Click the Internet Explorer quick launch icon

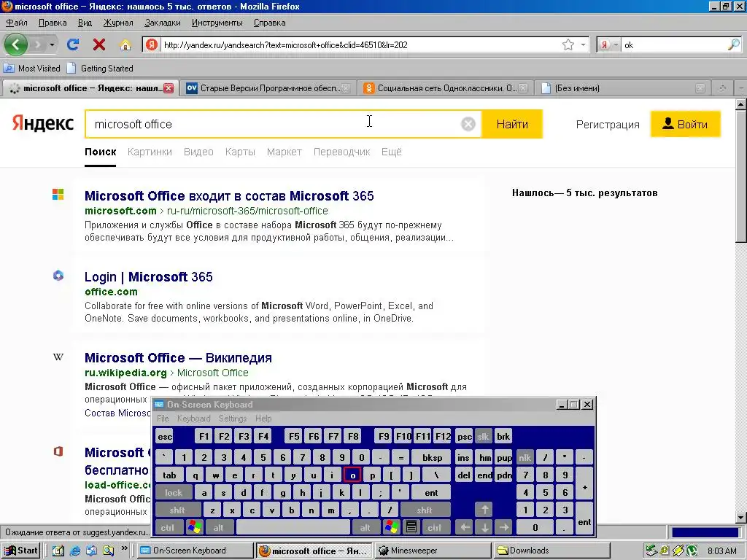[75, 551]
